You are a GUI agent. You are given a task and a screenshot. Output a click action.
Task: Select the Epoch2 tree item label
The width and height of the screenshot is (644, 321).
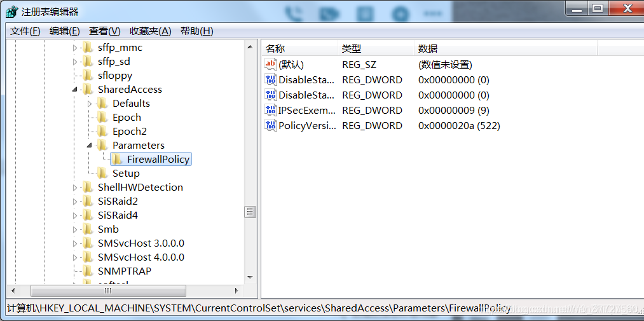pos(130,132)
